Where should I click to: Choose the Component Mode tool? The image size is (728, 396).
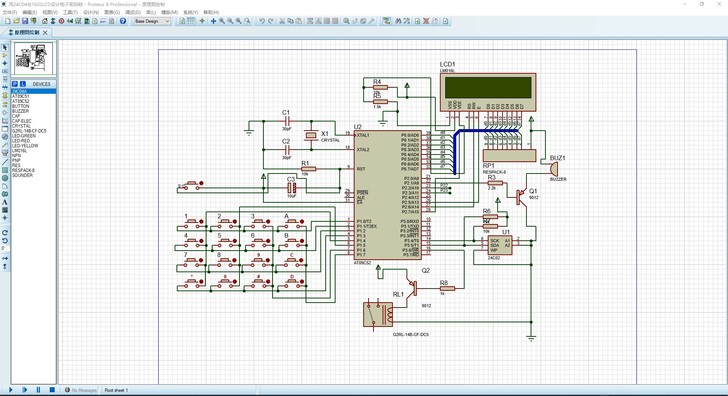[5, 55]
